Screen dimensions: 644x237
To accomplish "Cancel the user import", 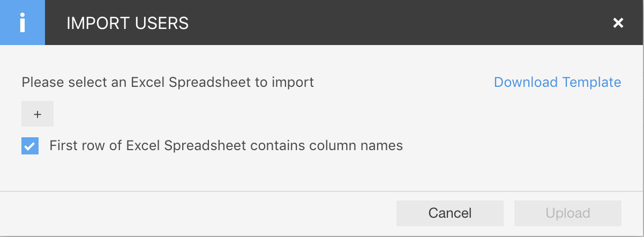I will click(450, 213).
